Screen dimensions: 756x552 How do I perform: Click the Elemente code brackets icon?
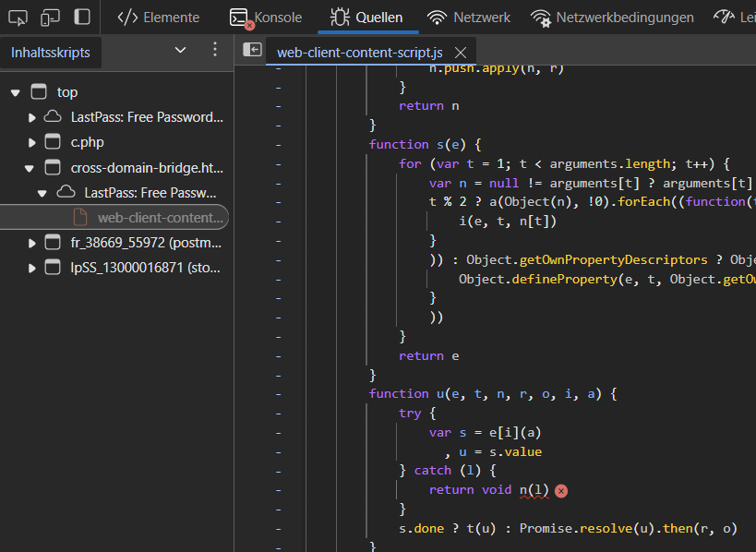(127, 18)
